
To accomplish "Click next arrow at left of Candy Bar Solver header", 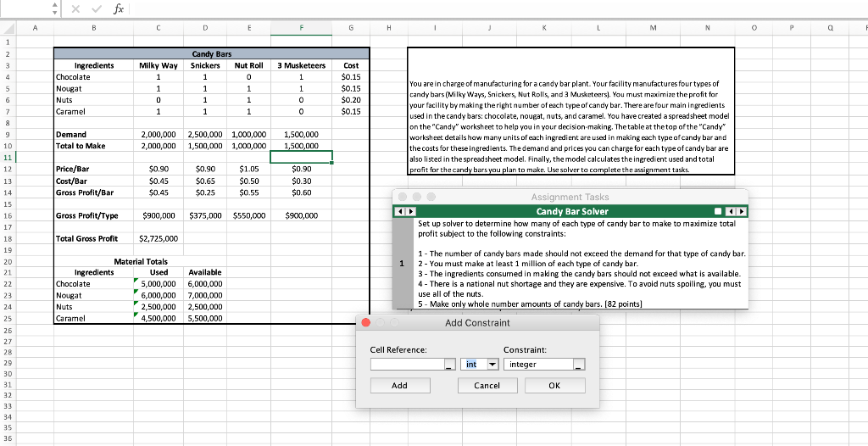I will [410, 212].
